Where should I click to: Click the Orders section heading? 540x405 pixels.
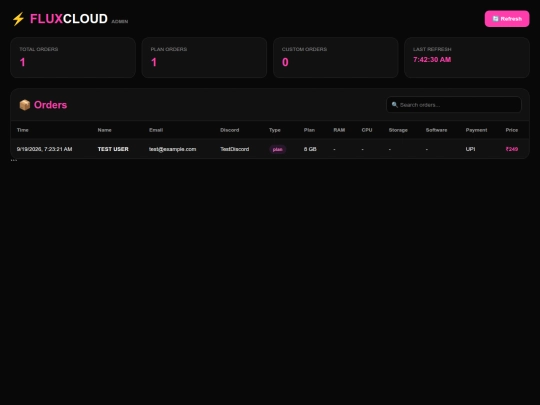tap(50, 105)
